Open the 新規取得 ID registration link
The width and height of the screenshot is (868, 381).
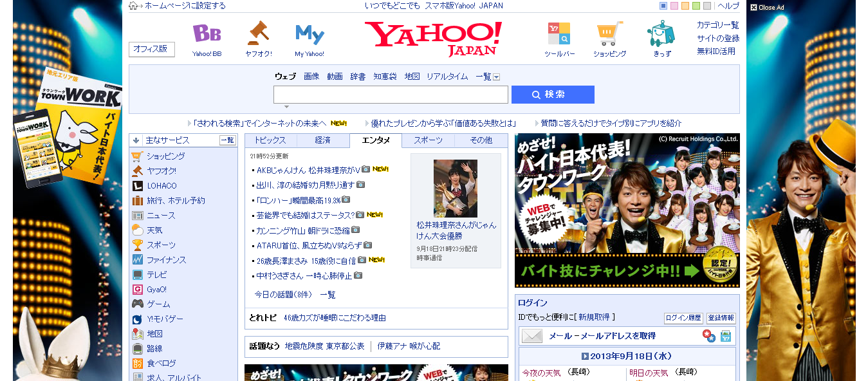[x=595, y=317]
